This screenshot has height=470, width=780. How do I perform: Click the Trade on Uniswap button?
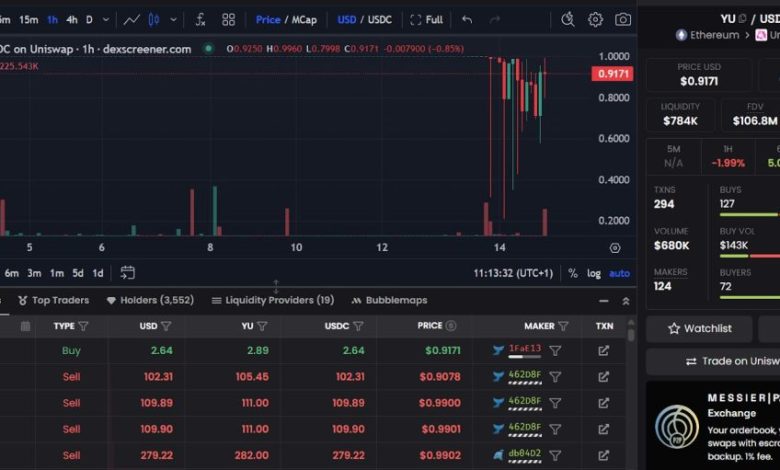[x=713, y=361]
